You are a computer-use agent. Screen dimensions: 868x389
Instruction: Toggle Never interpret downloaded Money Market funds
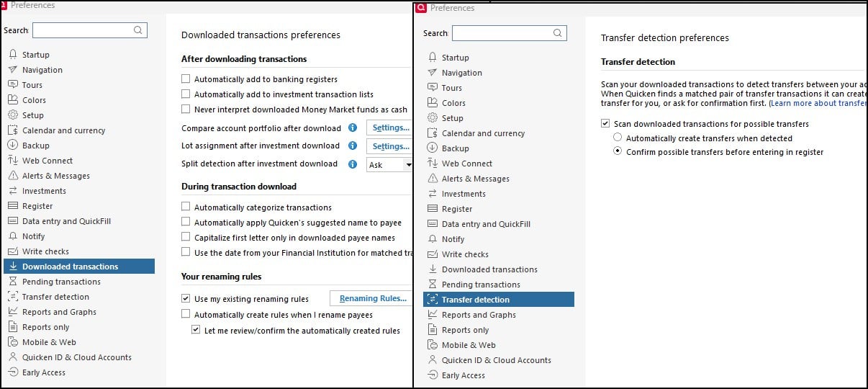coord(186,109)
